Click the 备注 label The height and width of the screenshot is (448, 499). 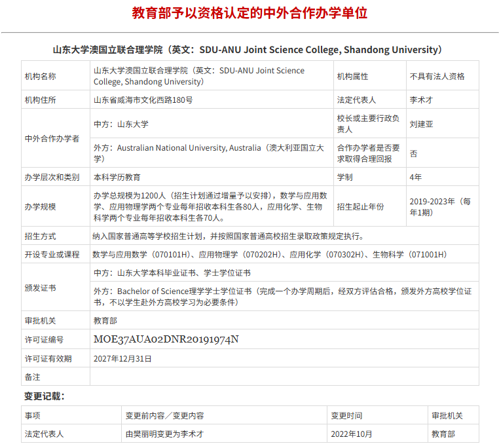click(33, 377)
